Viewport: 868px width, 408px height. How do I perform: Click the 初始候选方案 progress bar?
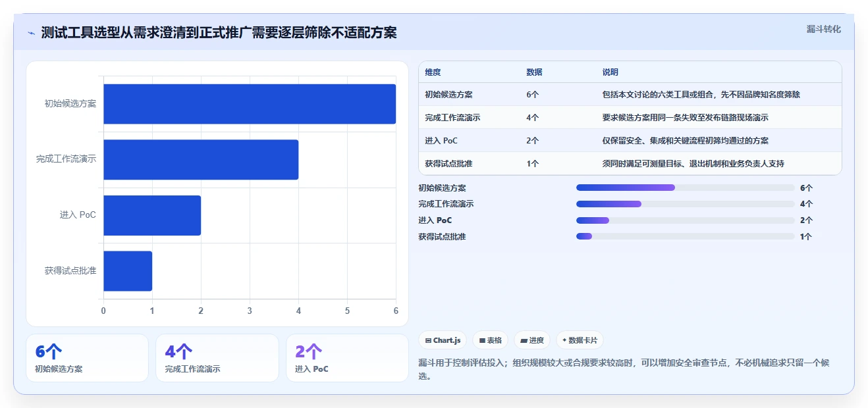click(685, 188)
